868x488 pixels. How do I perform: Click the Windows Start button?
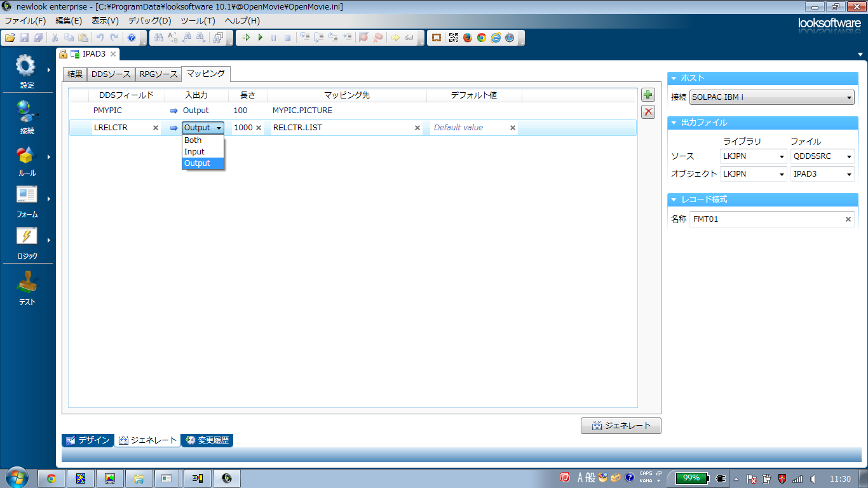pos(17,478)
